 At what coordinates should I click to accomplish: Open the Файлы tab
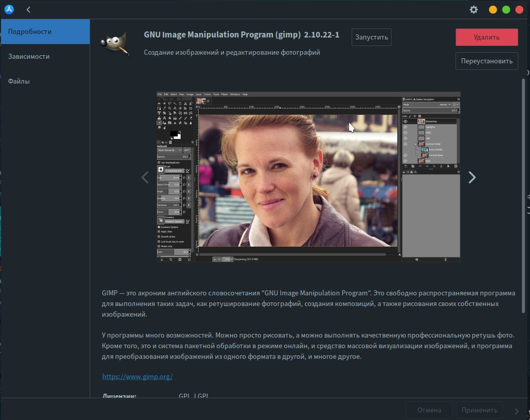click(x=45, y=81)
